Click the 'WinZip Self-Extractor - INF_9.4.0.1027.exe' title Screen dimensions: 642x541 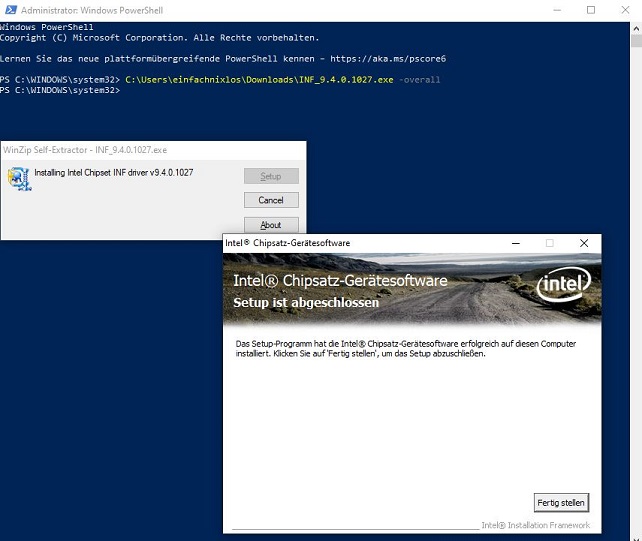click(x=85, y=150)
